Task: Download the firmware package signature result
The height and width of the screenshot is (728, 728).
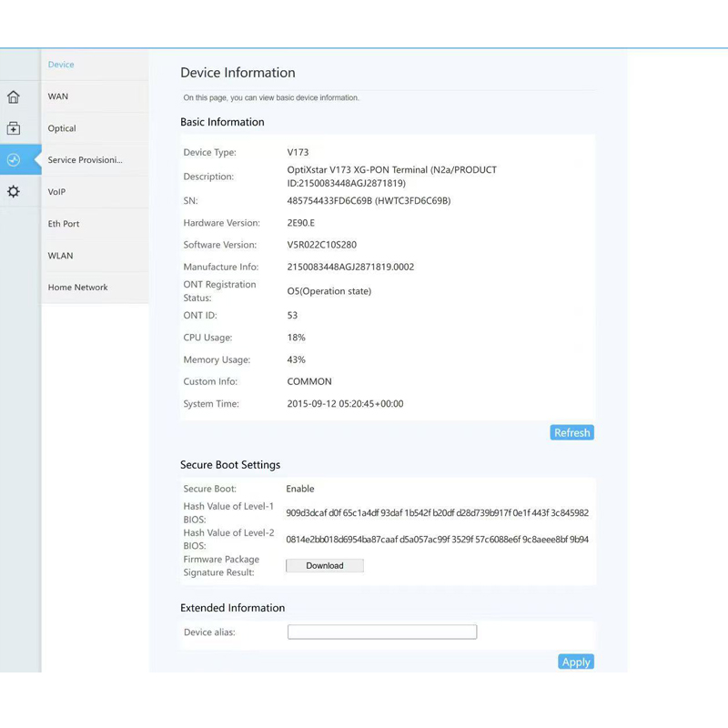Action: click(325, 566)
